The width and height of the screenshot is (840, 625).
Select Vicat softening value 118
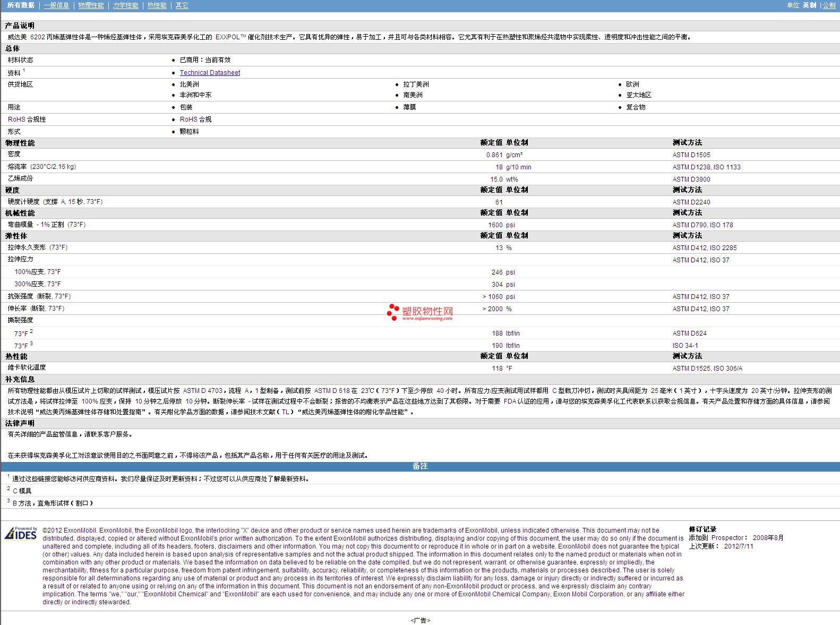pos(497,369)
